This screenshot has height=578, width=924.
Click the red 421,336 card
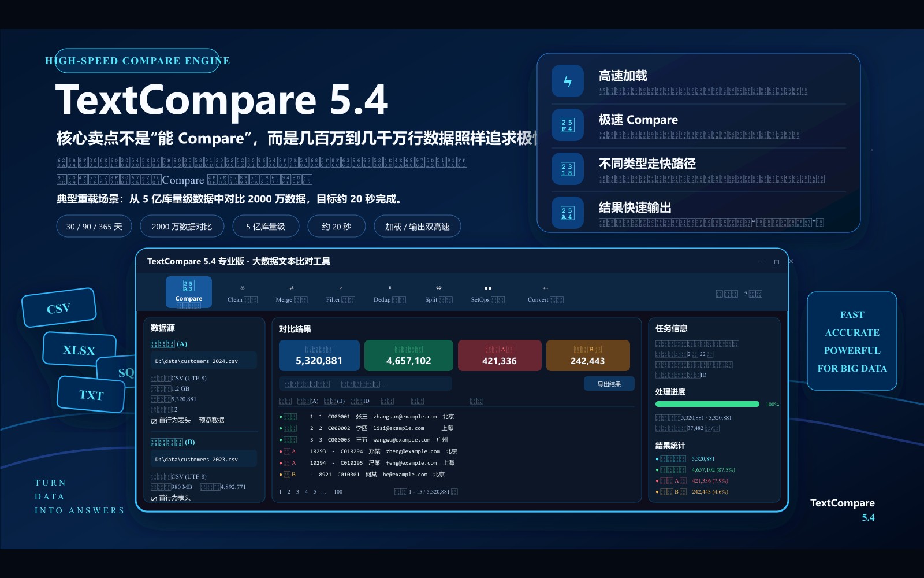click(x=500, y=355)
